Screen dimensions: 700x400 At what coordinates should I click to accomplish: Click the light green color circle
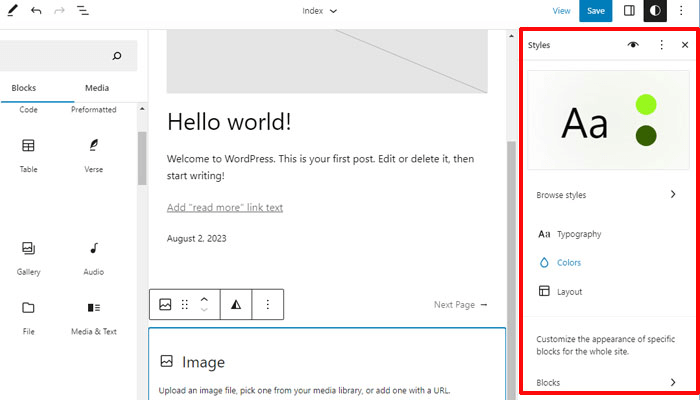[x=646, y=105]
